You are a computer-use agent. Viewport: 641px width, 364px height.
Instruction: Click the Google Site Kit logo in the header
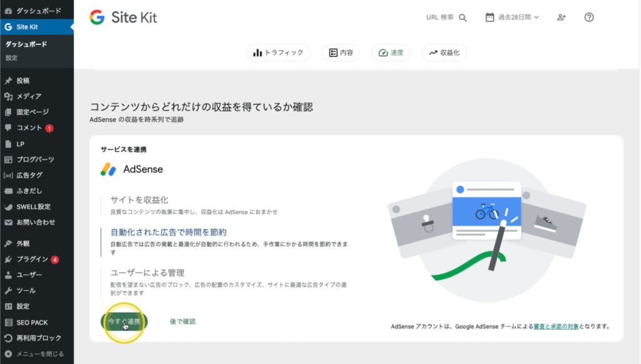click(x=123, y=17)
